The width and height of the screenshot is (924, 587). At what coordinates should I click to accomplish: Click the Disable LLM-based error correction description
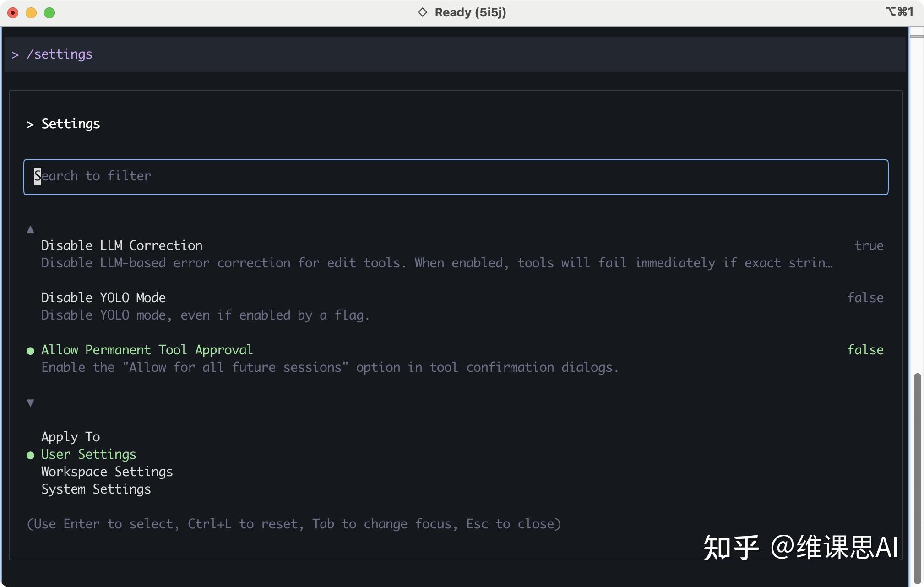click(437, 263)
